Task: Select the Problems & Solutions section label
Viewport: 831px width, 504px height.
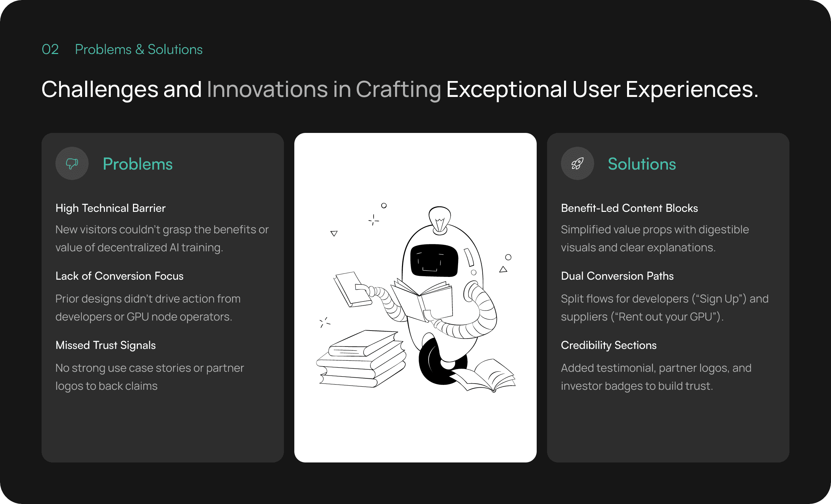Action: (x=138, y=49)
